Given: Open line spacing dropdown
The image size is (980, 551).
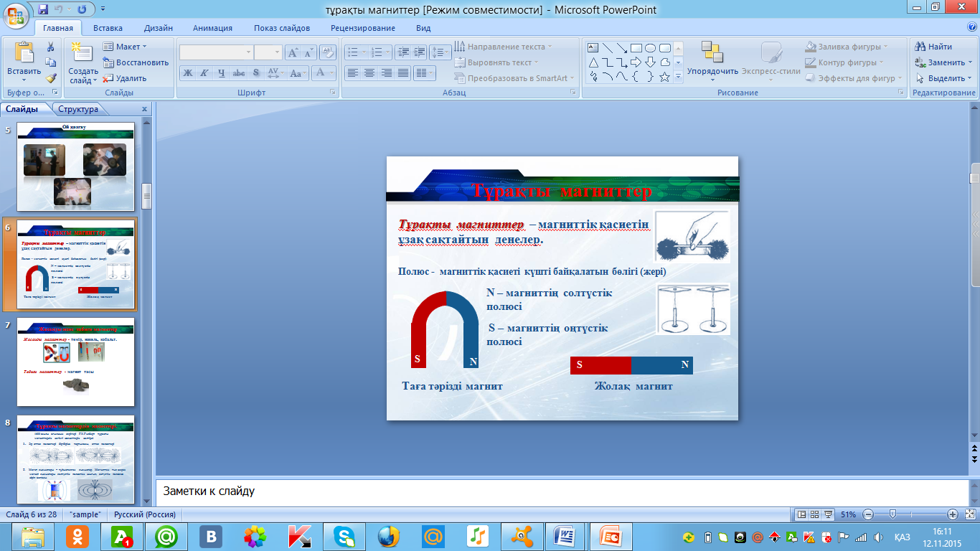Looking at the screenshot, I should tap(440, 52).
